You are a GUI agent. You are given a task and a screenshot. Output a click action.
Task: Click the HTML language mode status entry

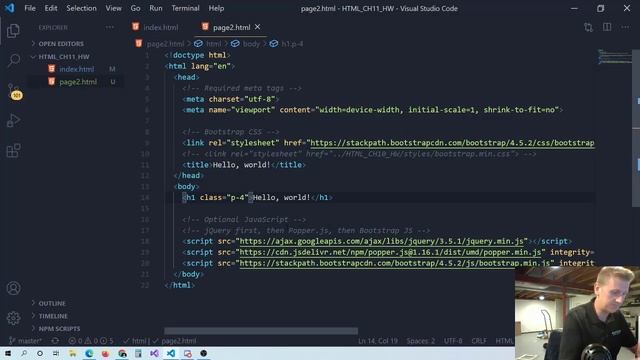[504, 340]
